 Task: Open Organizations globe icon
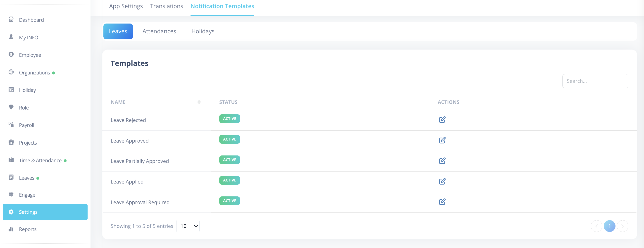pyautogui.click(x=11, y=72)
